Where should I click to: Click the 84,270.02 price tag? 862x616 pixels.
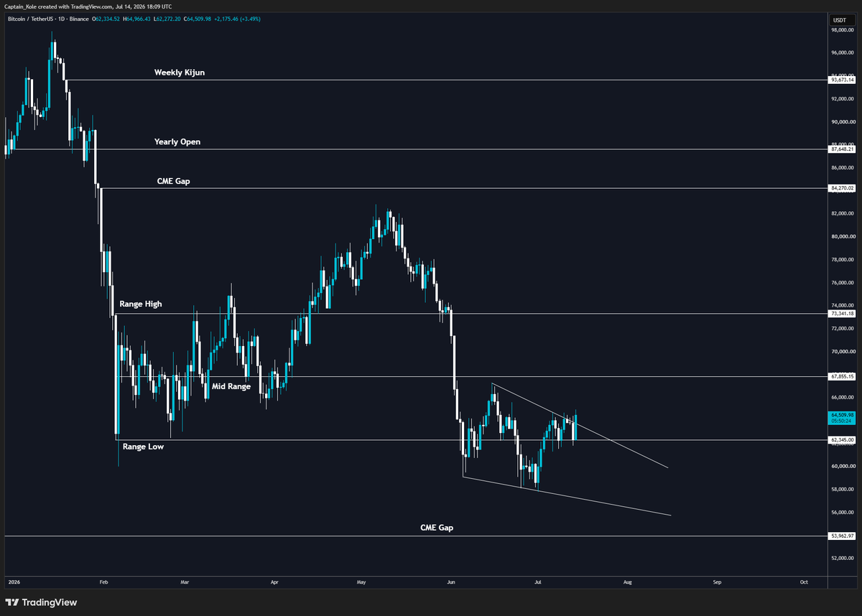[842, 188]
